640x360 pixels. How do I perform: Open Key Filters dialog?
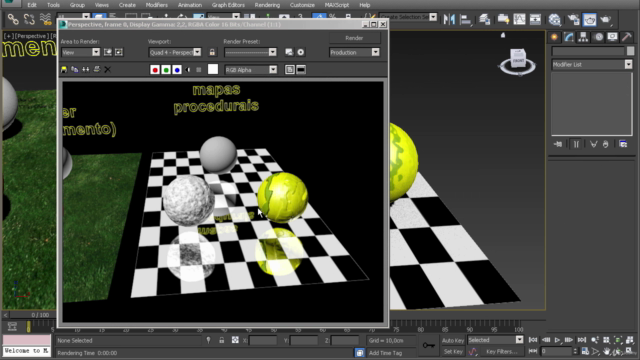[502, 351]
